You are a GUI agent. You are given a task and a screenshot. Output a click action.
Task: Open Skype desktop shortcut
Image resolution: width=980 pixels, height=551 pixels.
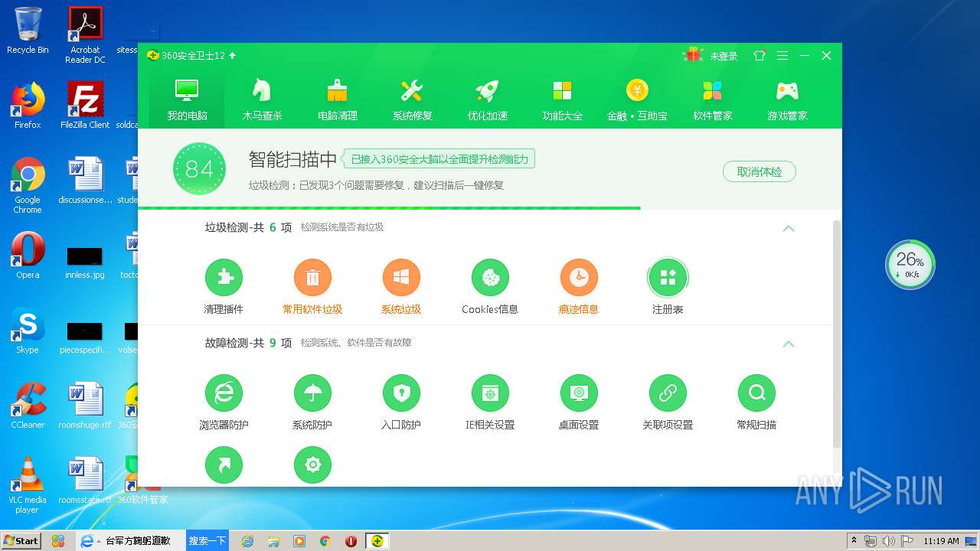(x=28, y=331)
